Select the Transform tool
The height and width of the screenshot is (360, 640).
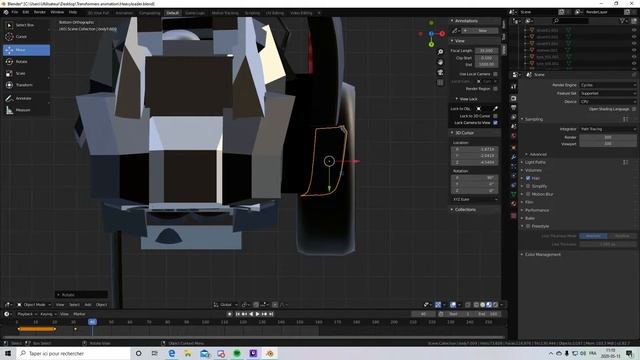click(26, 85)
